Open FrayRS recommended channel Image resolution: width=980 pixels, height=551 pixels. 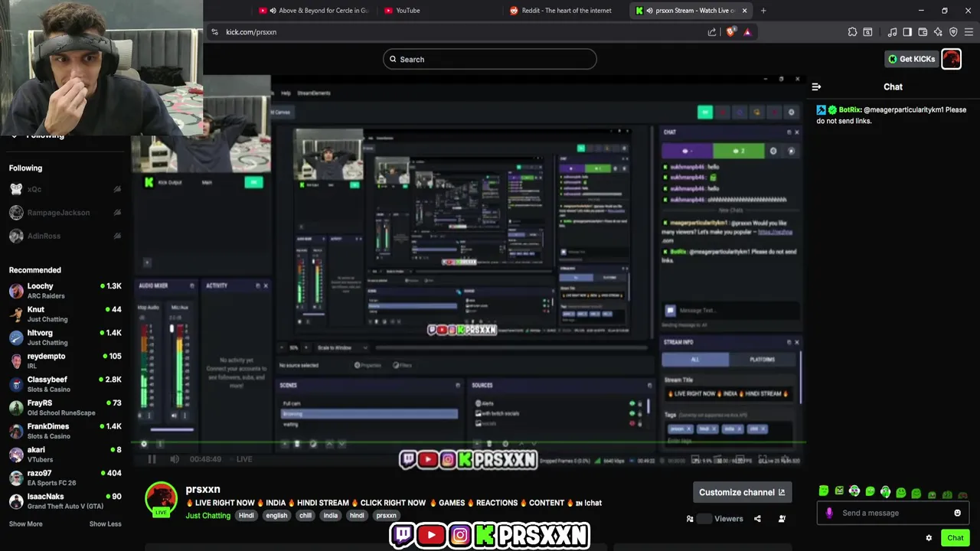(65, 407)
